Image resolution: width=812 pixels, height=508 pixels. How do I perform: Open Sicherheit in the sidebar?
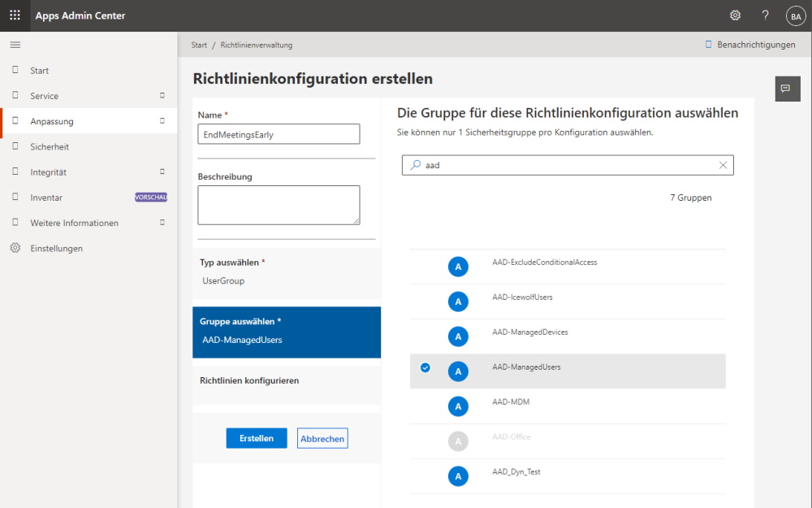click(x=50, y=146)
